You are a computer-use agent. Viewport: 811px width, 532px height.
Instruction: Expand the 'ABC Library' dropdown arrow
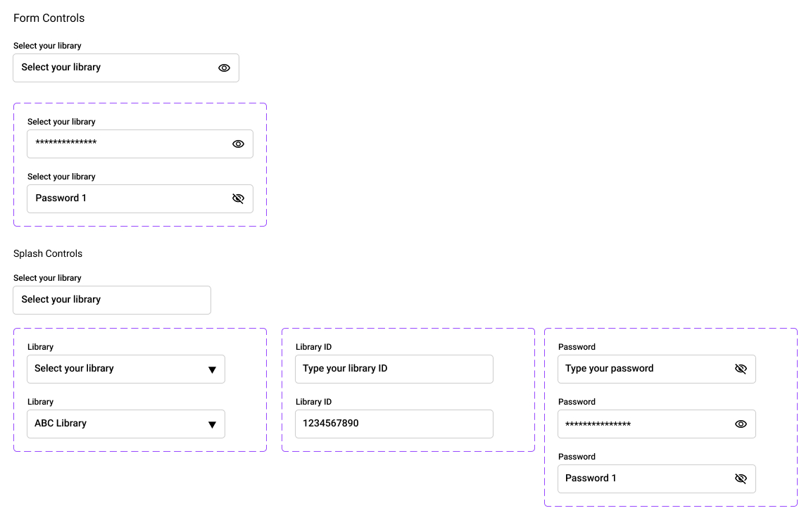212,424
